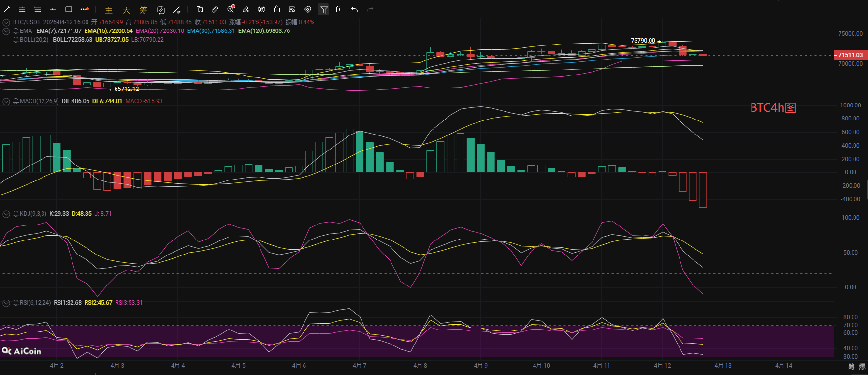The height and width of the screenshot is (375, 868).
Task: Select the rectangle shape tool
Action: coord(69,9)
